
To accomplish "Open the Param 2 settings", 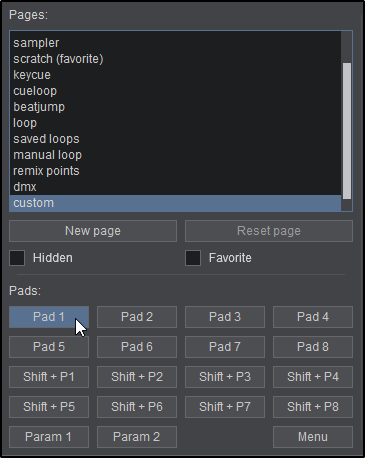I will coord(137,437).
